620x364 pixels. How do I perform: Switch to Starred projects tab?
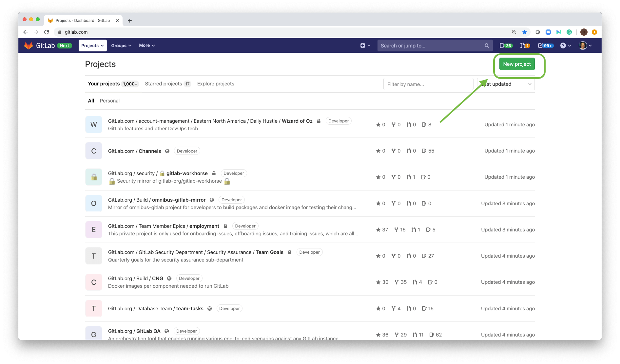click(168, 84)
